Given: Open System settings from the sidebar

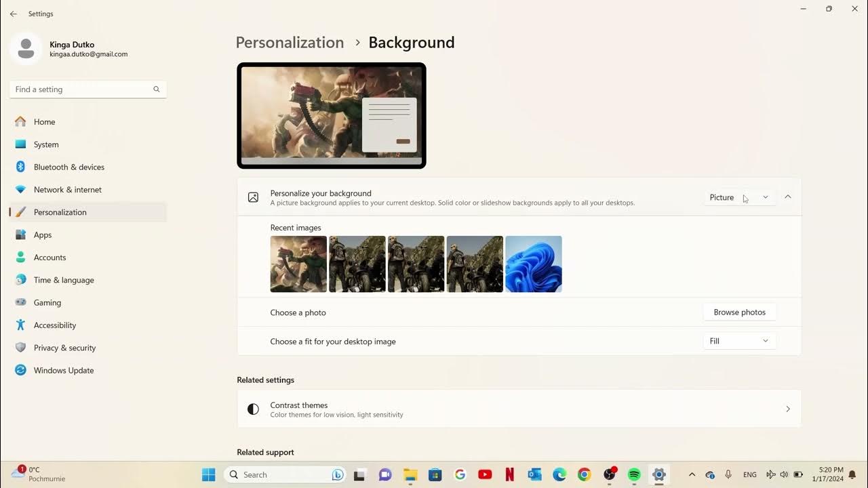Looking at the screenshot, I should [45, 144].
